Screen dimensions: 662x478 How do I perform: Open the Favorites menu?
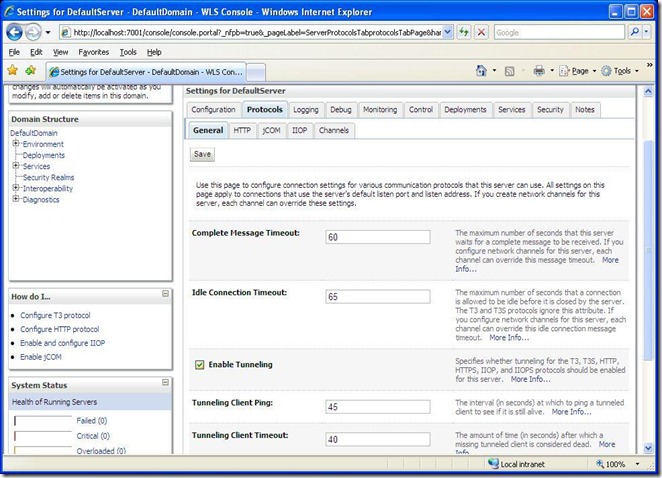tap(94, 52)
